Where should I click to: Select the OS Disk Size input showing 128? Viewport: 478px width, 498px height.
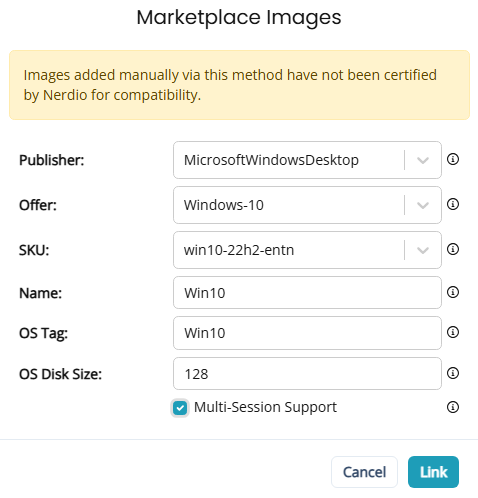pyautogui.click(x=307, y=373)
